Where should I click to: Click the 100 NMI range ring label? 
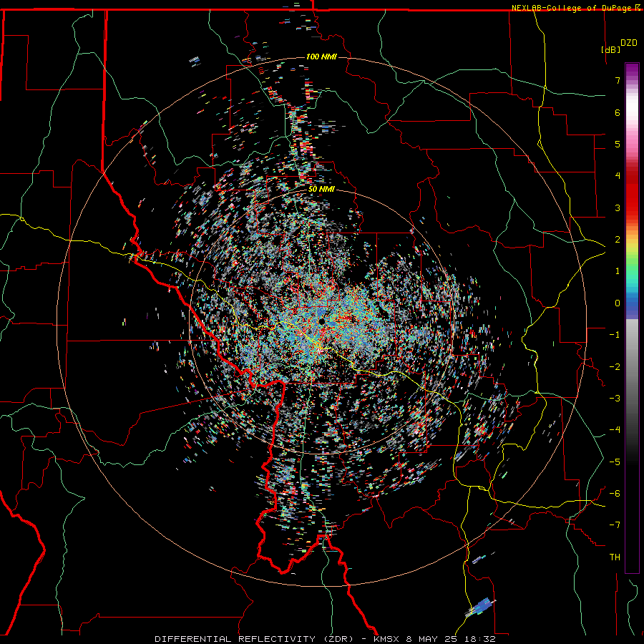321,57
